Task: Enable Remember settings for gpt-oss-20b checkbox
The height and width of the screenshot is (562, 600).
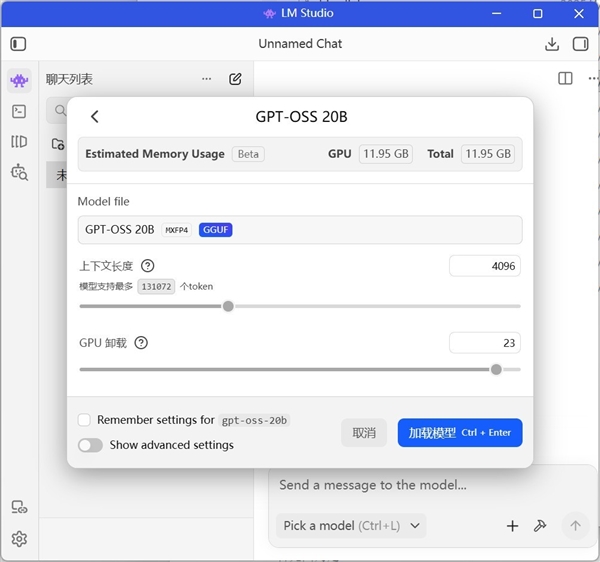Action: pos(85,420)
